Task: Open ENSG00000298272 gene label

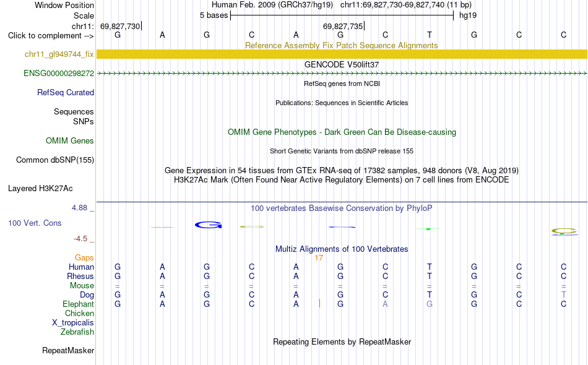Action: tap(59, 74)
